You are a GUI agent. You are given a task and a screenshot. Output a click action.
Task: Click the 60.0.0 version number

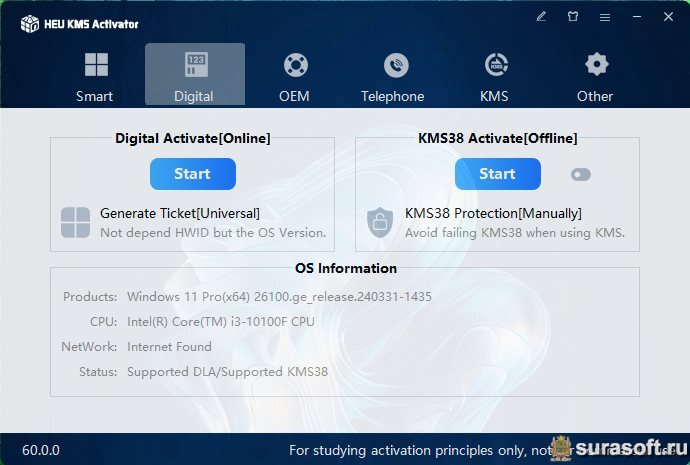coord(41,450)
